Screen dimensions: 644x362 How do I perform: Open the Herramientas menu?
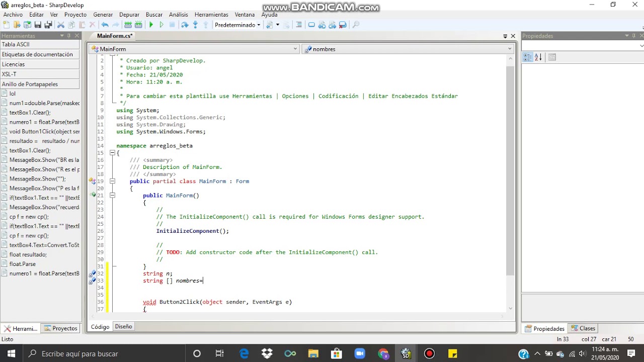click(211, 15)
